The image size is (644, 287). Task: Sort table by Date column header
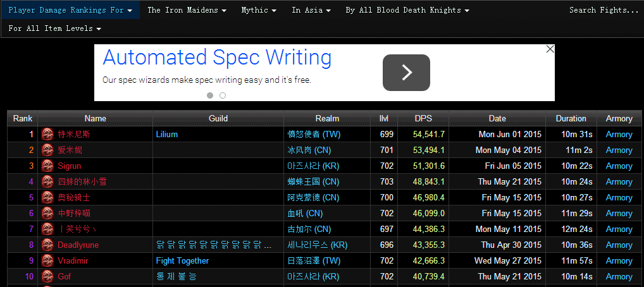497,118
